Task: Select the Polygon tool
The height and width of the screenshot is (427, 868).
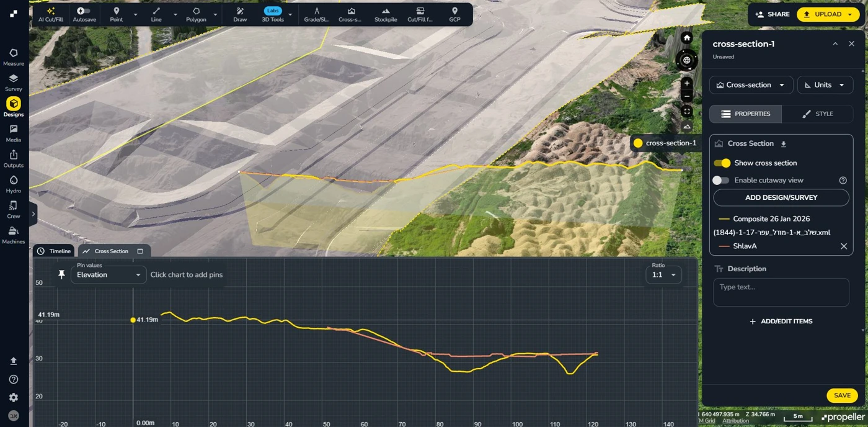Action: coord(196,14)
